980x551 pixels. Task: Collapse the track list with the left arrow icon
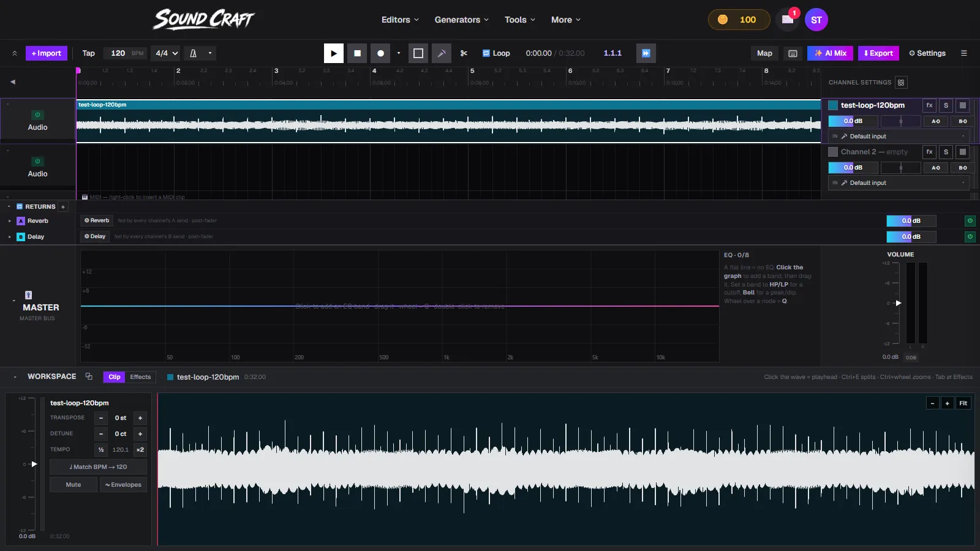tap(13, 82)
